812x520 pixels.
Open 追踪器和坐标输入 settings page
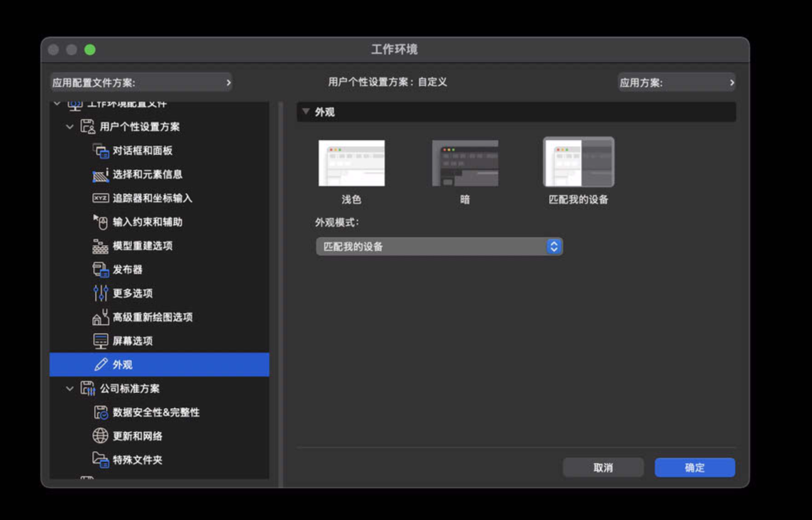click(x=159, y=198)
